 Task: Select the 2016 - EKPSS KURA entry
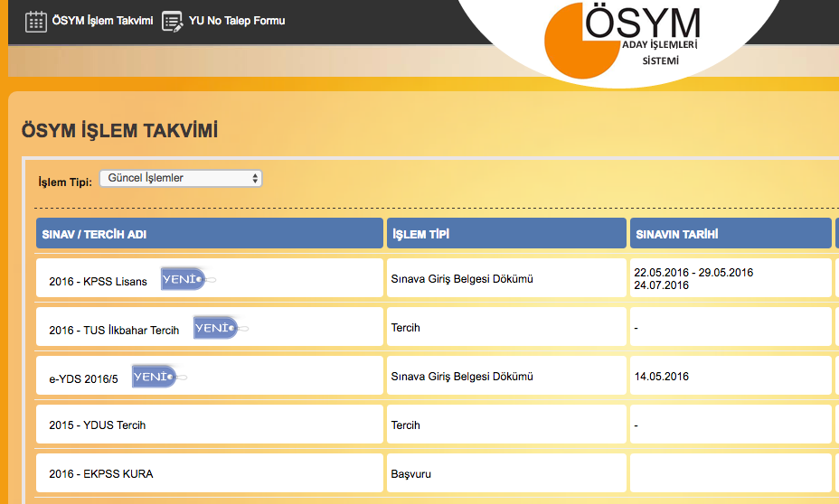(x=100, y=473)
